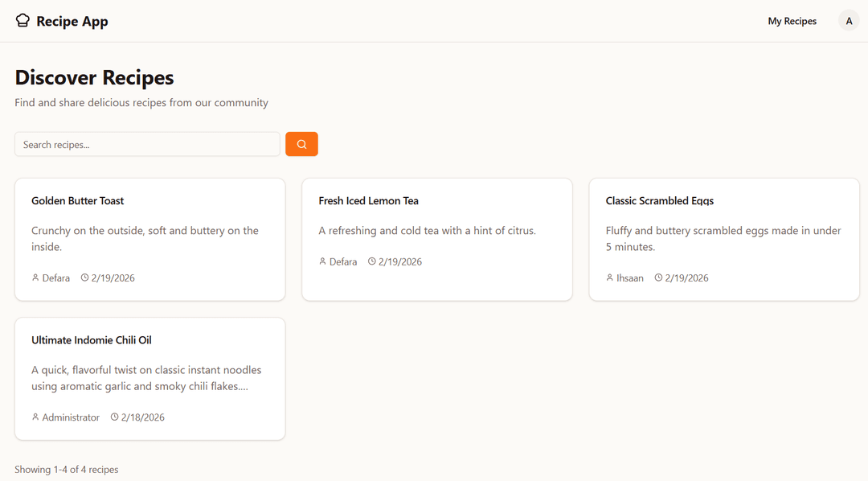
Task: Select the Ultimate Indomie Chili Oil card
Action: pos(149,378)
